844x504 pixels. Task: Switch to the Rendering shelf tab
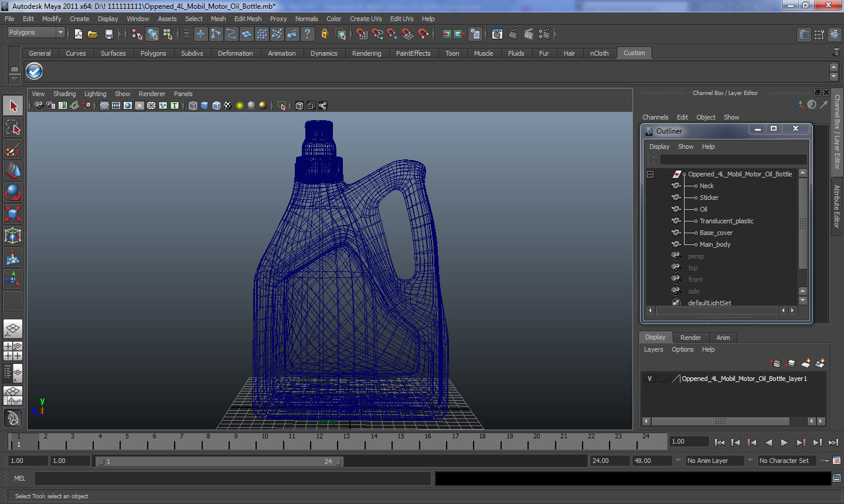[366, 53]
